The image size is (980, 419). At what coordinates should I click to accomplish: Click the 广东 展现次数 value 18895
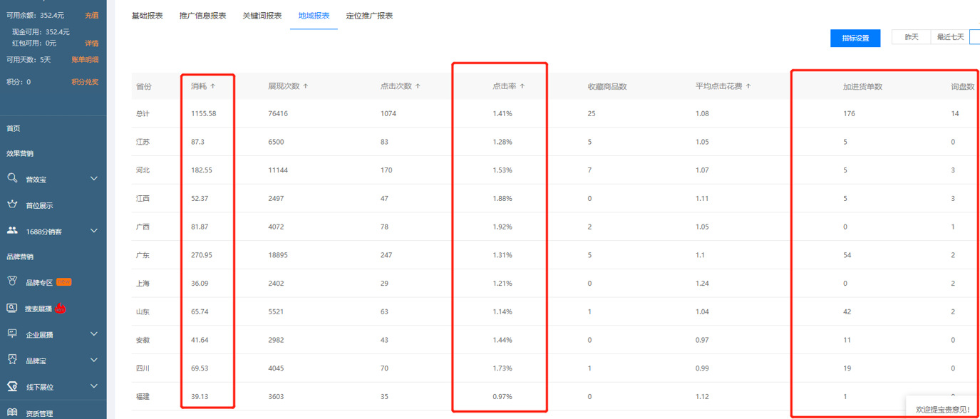279,255
